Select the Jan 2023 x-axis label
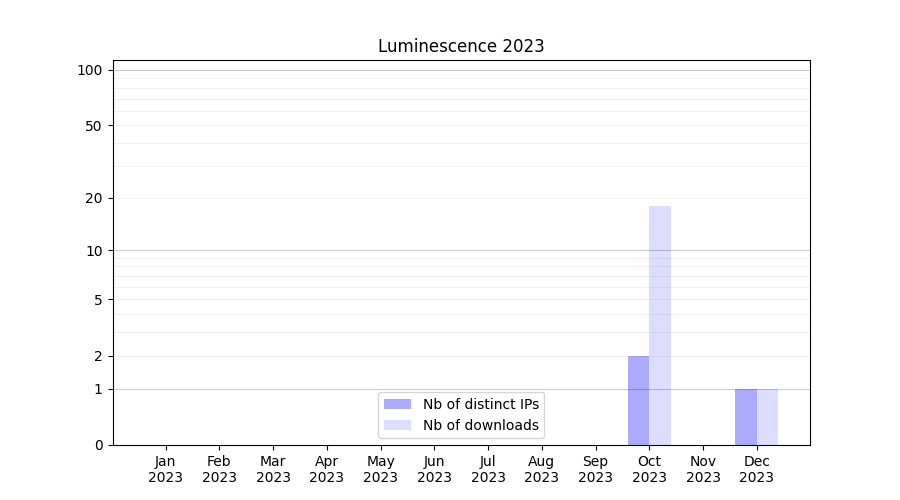Viewport: 900px width, 500px height. coord(166,469)
